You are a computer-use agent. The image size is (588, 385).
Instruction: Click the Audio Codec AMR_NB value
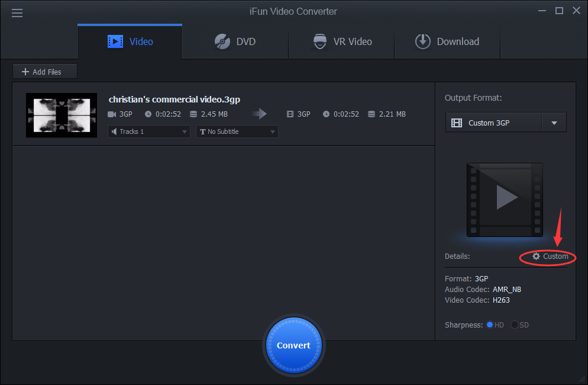coord(506,290)
